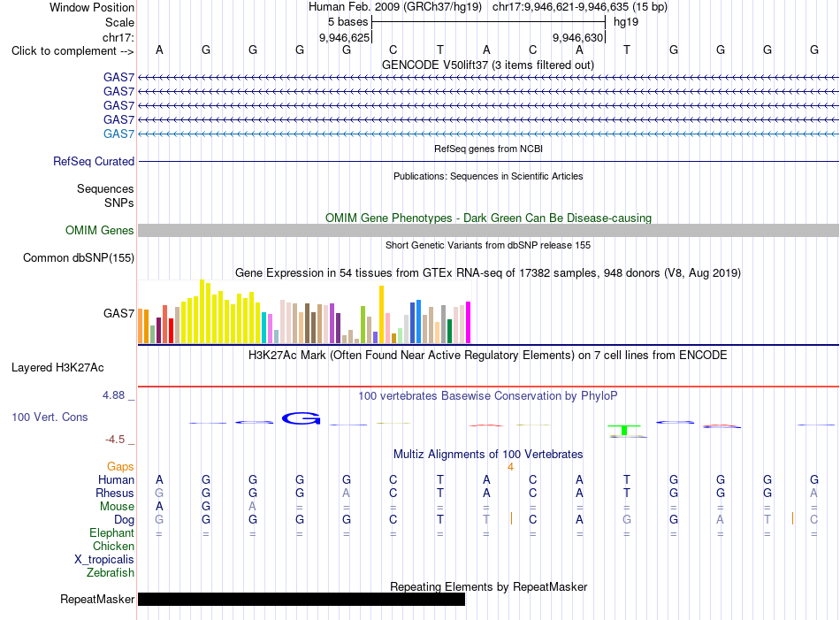840x620 pixels.
Task: Click the light-blue GAS7 transcript label
Action: tap(119, 134)
